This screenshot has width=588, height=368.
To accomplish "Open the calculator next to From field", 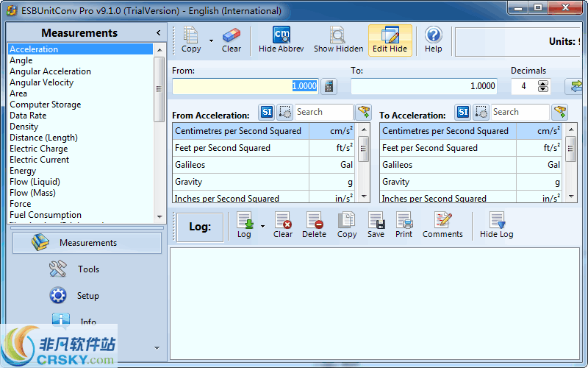I will 329,86.
